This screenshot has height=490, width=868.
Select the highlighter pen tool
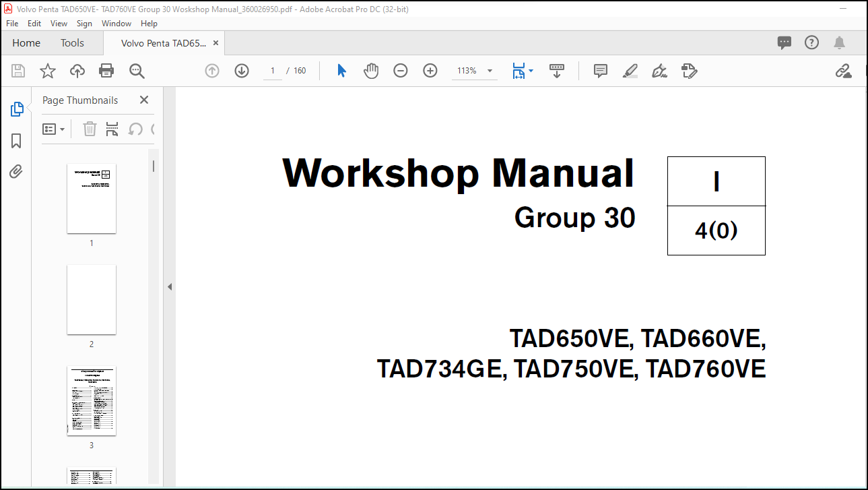[630, 71]
